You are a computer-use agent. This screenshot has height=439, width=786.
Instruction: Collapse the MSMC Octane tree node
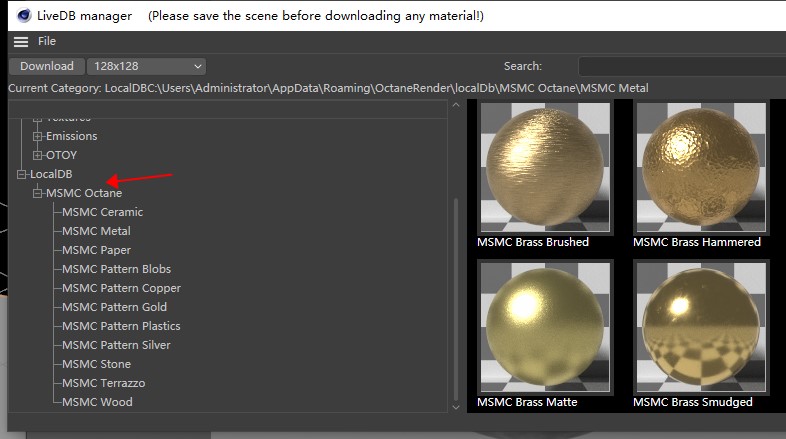coord(37,193)
